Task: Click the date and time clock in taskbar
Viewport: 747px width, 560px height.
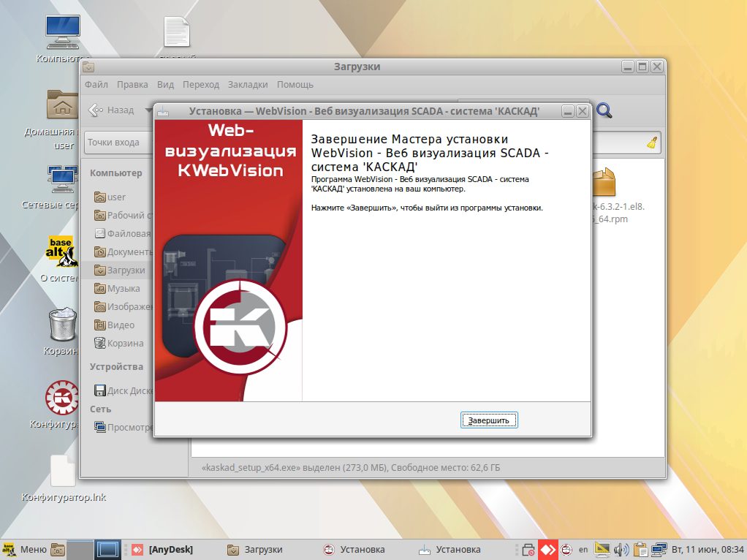Action: point(708,550)
